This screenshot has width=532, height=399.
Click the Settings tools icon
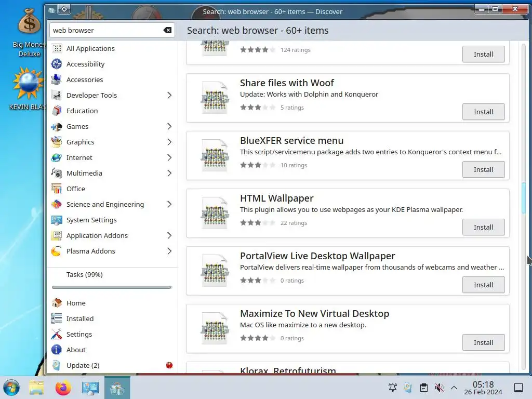[x=57, y=334]
